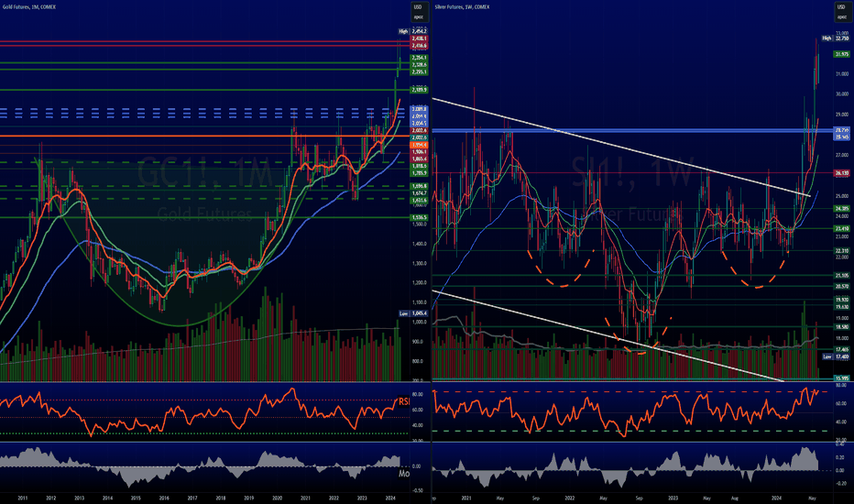Screen dimensions: 854x504
Task: Select the green 24.385 price level label
Action: pos(842,209)
